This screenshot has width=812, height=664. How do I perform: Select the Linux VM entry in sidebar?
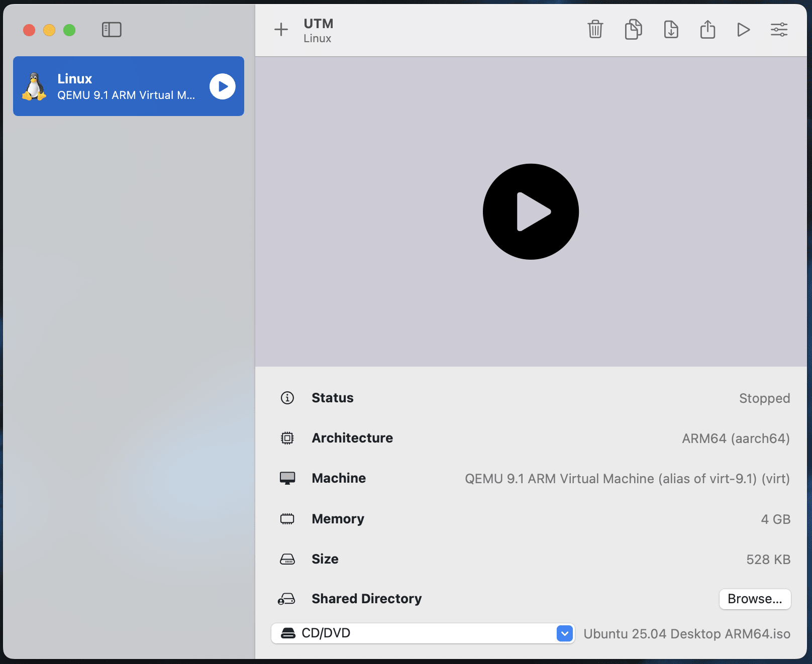click(129, 86)
